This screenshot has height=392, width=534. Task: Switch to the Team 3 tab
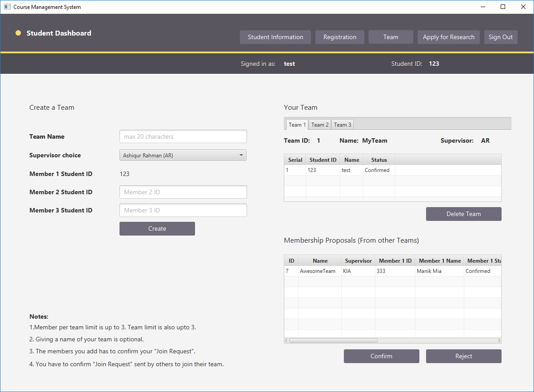tap(343, 124)
